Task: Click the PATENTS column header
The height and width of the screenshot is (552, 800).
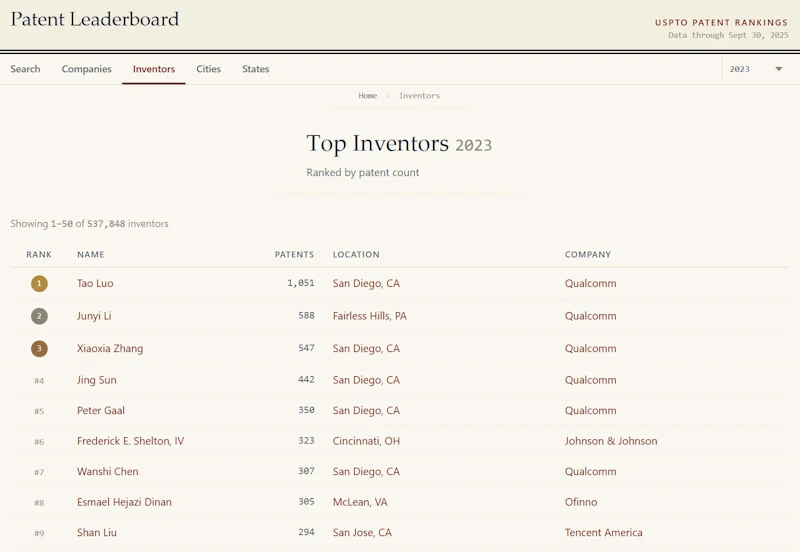Action: 294,255
